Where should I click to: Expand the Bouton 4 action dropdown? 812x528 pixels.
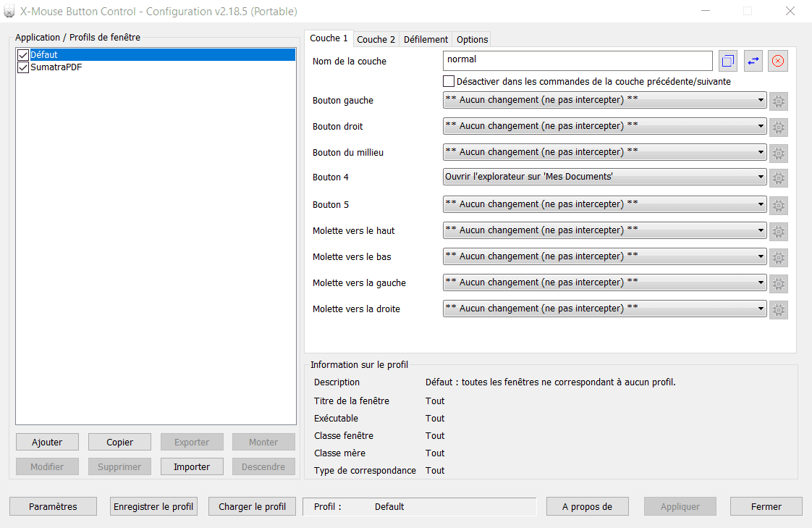coord(604,177)
